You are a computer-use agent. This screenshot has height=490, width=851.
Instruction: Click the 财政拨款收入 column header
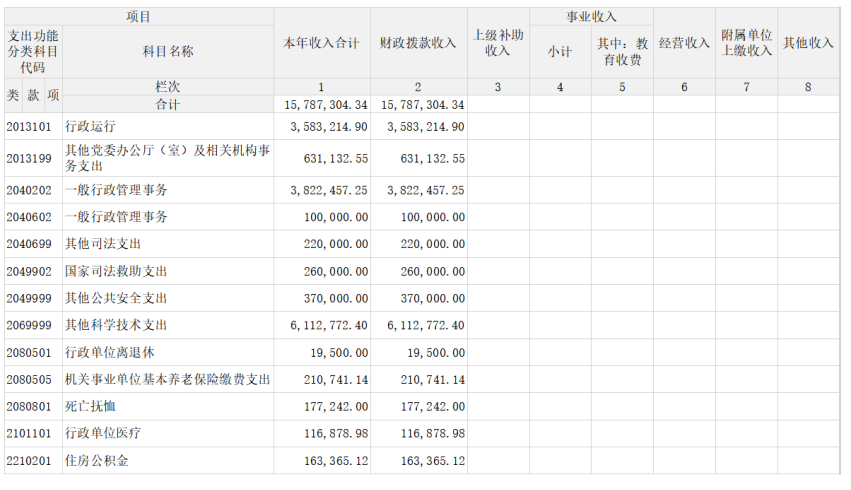coord(418,43)
